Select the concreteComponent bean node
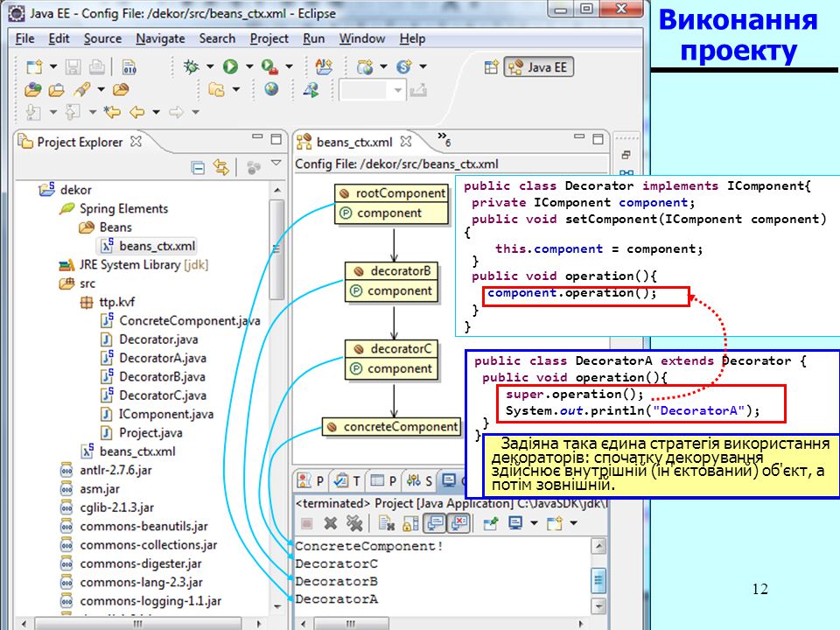The width and height of the screenshot is (840, 630). [392, 426]
